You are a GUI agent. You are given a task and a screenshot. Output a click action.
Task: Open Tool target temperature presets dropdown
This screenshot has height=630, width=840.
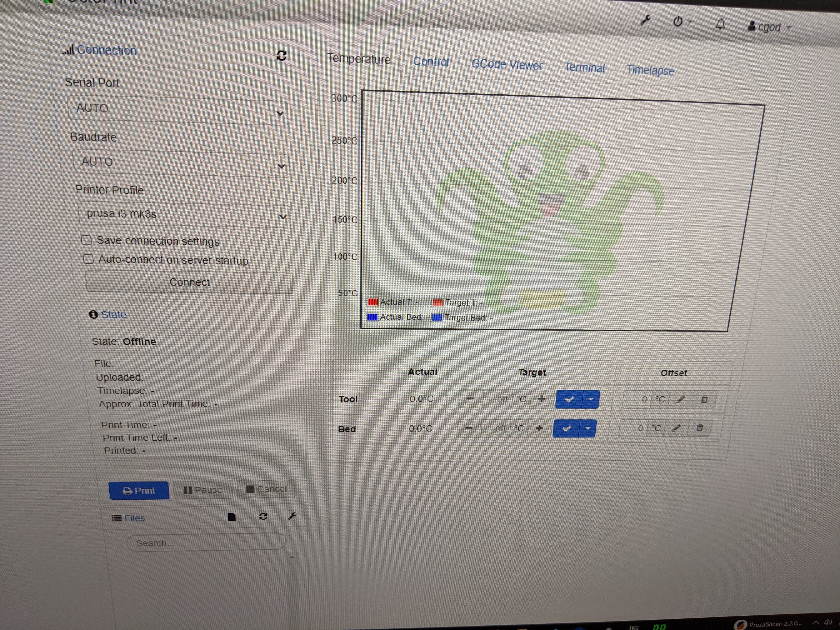click(x=591, y=399)
